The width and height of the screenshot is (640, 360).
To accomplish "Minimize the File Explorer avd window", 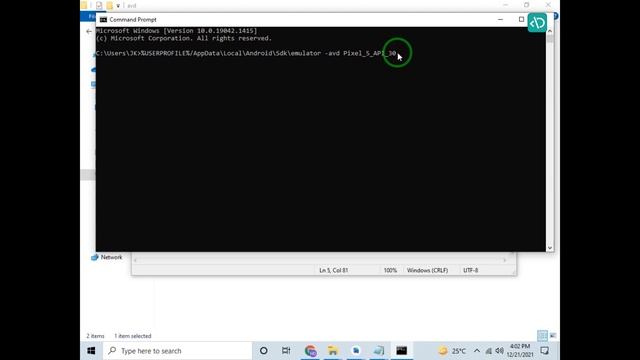I will tap(505, 5).
